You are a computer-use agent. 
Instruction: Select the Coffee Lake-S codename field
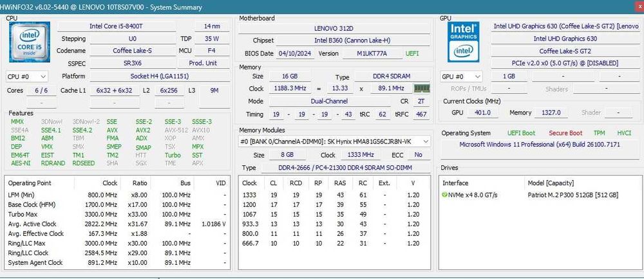[x=132, y=51]
